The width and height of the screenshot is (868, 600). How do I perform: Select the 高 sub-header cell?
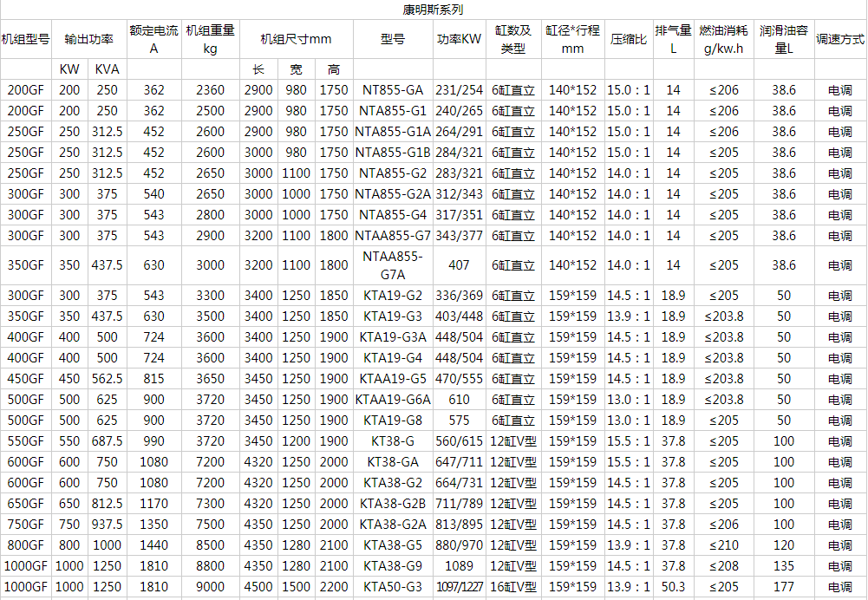334,69
